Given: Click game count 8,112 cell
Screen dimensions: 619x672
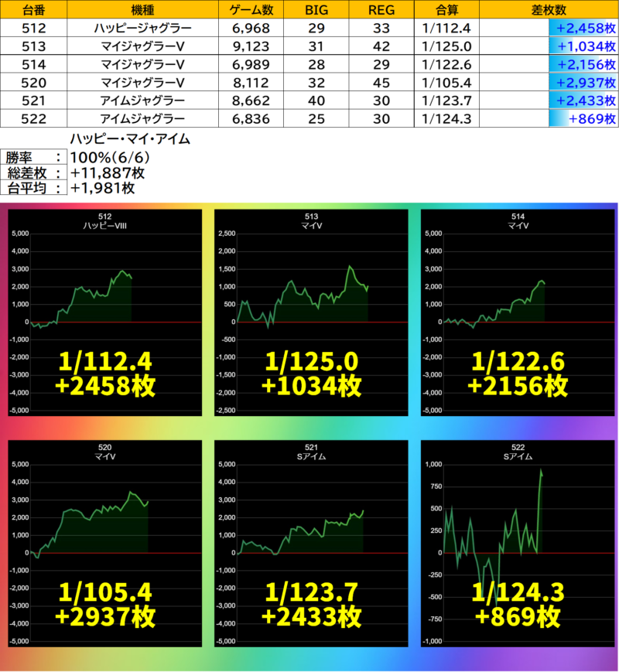Looking at the screenshot, I should point(251,82).
